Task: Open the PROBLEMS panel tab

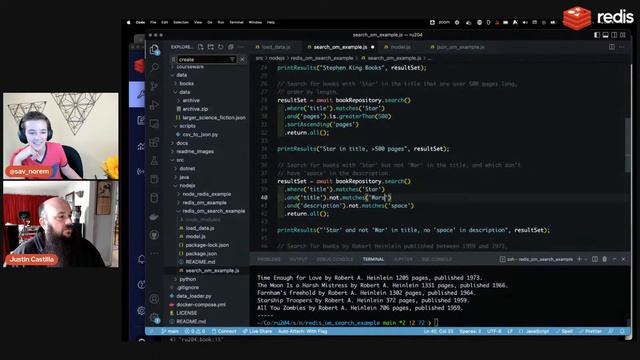Action: [269, 260]
